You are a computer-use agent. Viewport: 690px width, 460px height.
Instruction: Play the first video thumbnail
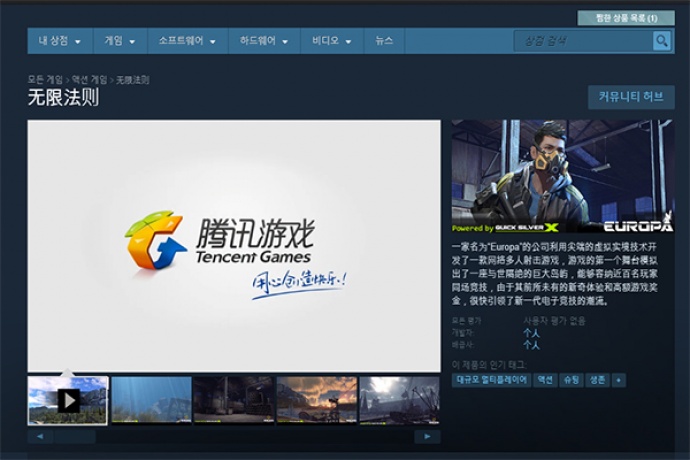tap(68, 400)
